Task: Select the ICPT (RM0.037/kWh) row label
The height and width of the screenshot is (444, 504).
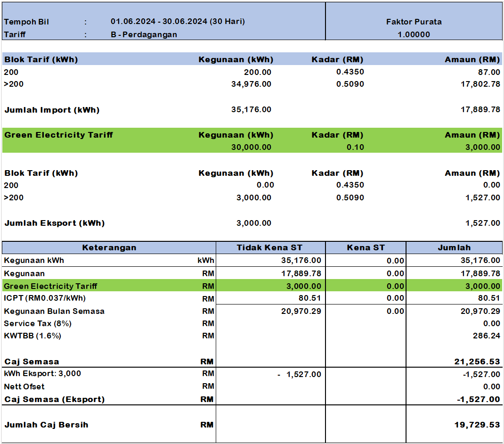Action: (x=45, y=298)
